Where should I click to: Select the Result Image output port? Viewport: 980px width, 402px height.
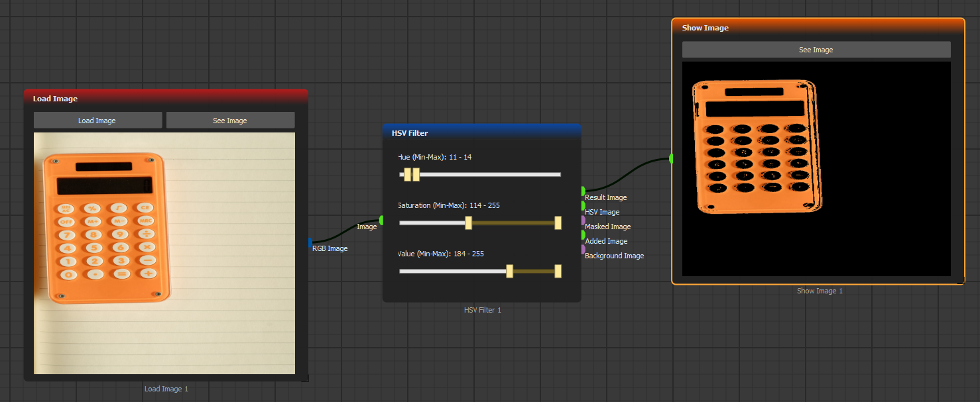point(583,191)
